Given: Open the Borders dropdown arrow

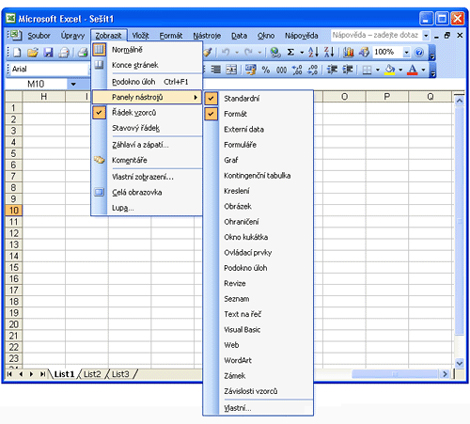Looking at the screenshot, I should click(378, 70).
